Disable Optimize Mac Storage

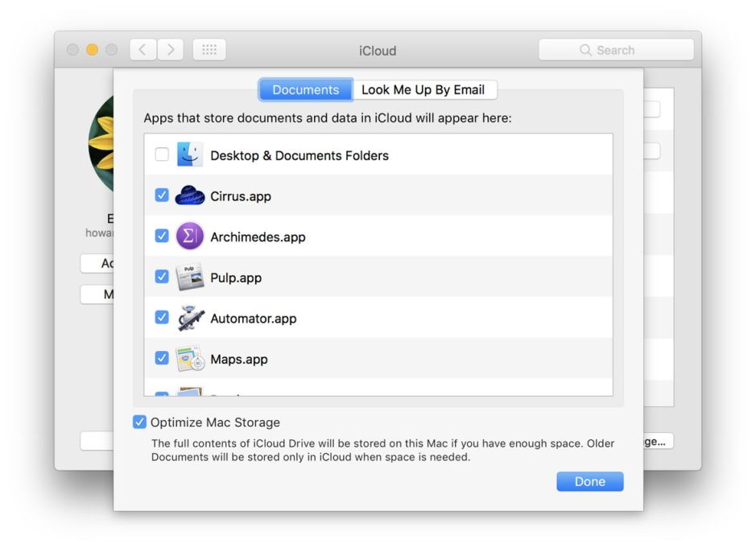[140, 422]
